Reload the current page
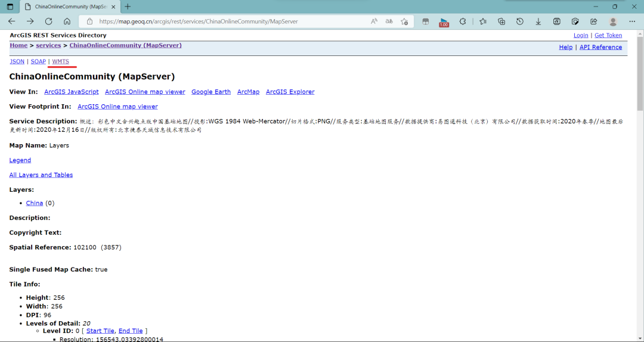644x342 pixels. coord(48,21)
